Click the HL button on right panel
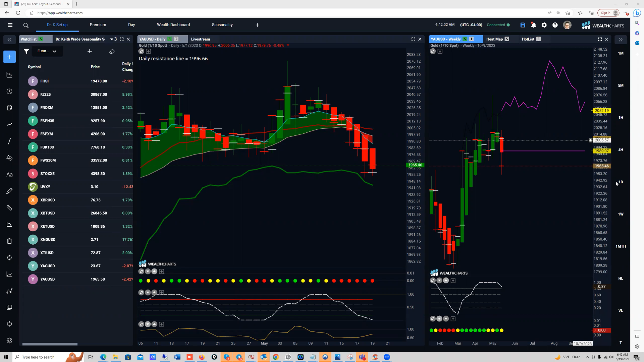The image size is (644, 362). pyautogui.click(x=621, y=279)
